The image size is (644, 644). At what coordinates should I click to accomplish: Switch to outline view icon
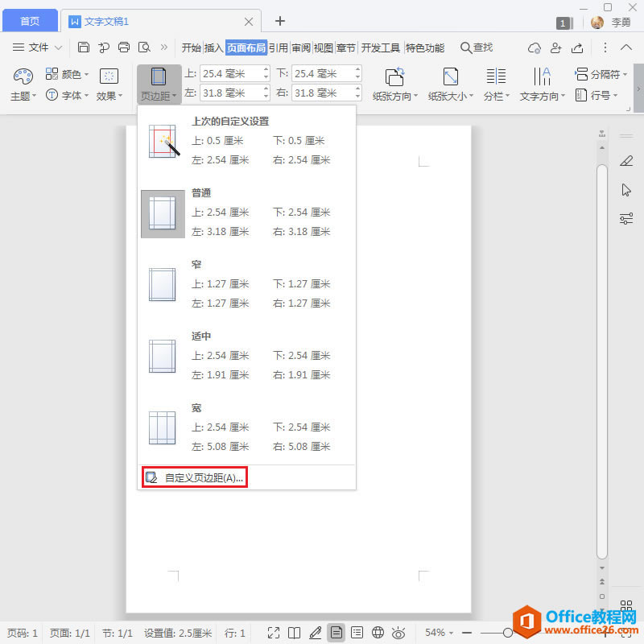357,633
